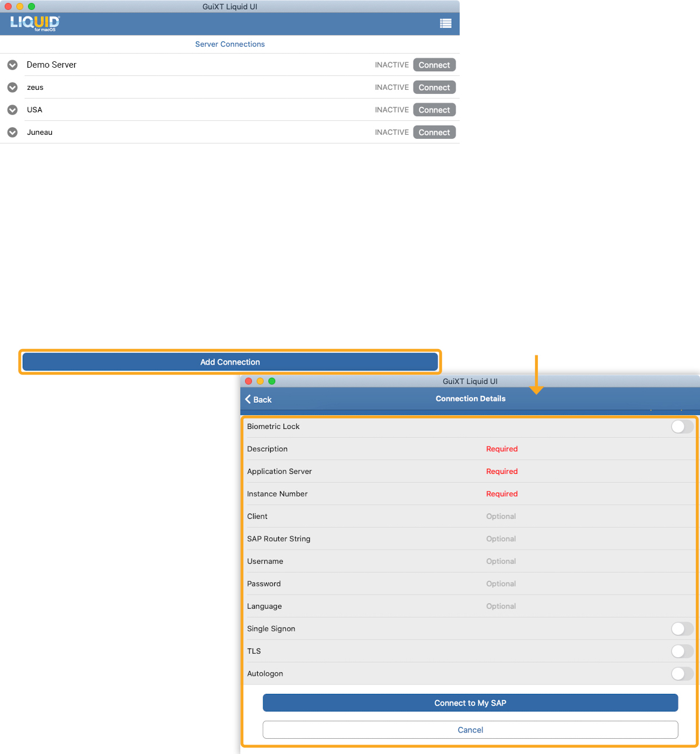Enable the Biometric Lock toggle
700x754 pixels.
coord(681,427)
